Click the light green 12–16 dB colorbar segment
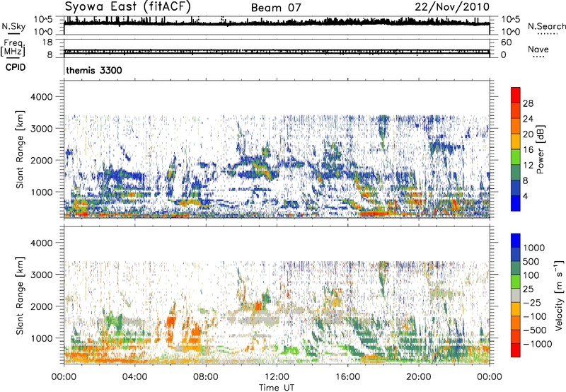 (516, 156)
